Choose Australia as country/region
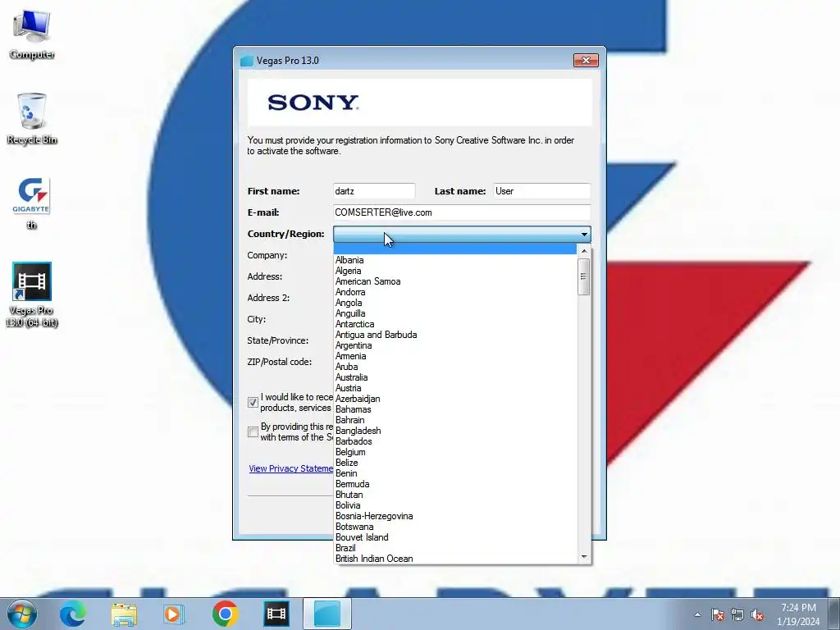Screen dimensions: 840x630 (x=454, y=377)
